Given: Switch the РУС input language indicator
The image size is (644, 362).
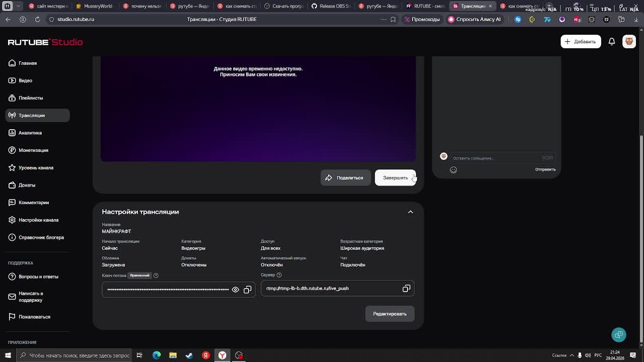Looking at the screenshot, I should click(x=598, y=355).
